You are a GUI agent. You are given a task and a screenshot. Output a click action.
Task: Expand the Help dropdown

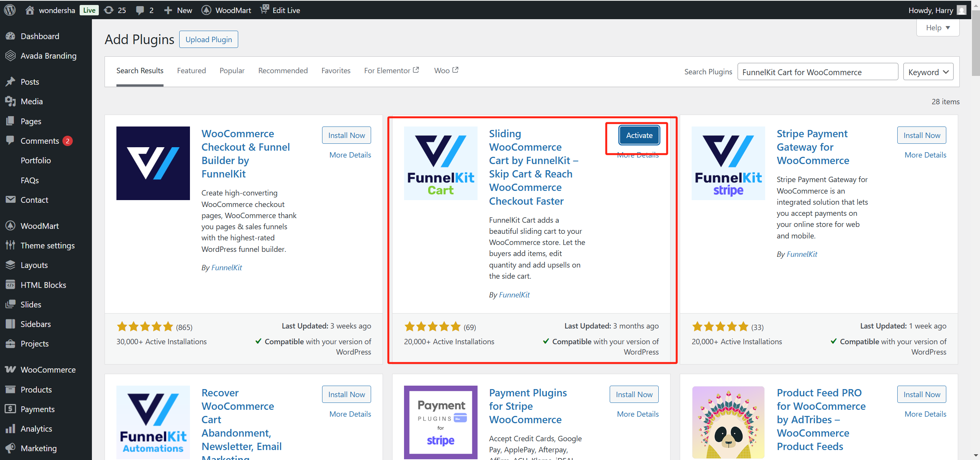(x=937, y=28)
